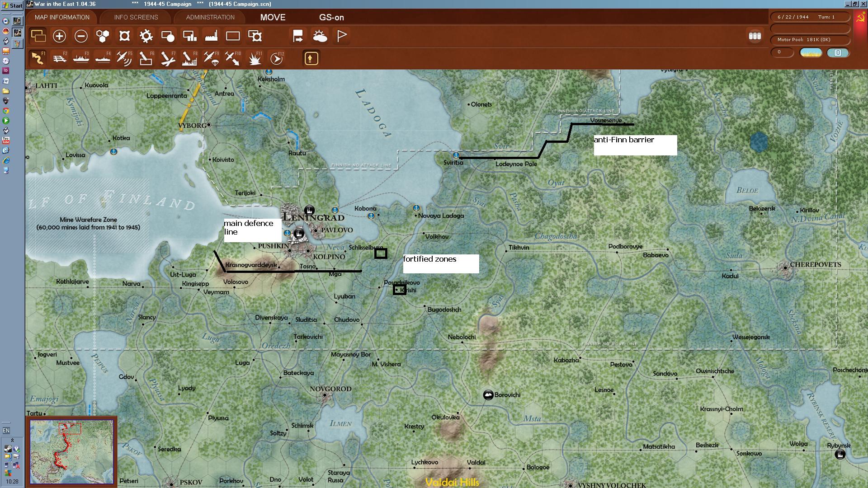
Task: Toggle the weather sun-and-cloud icon
Action: coord(320,36)
